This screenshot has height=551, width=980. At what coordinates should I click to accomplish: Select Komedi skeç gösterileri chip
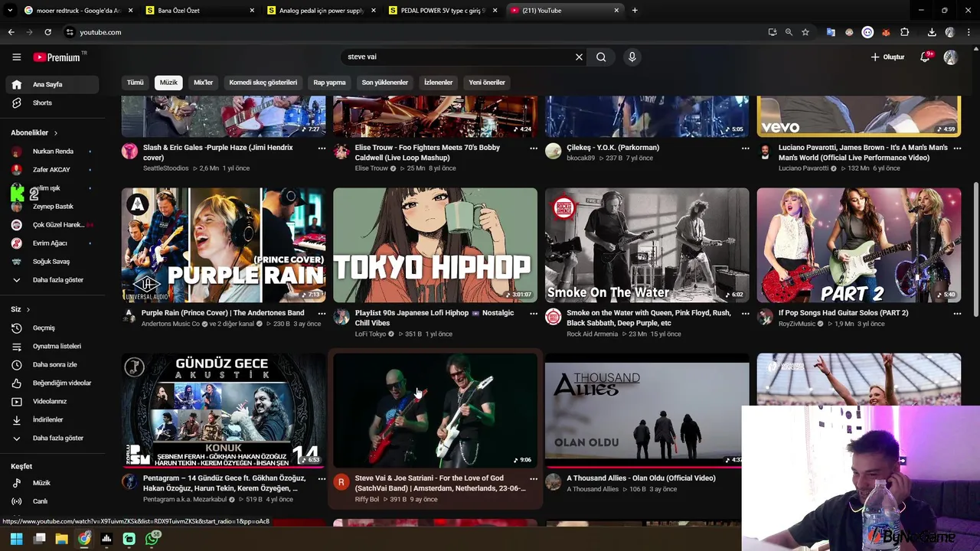pyautogui.click(x=263, y=83)
